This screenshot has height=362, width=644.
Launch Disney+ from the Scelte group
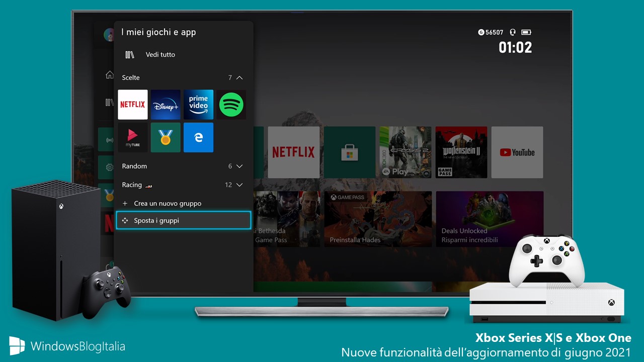pyautogui.click(x=166, y=105)
